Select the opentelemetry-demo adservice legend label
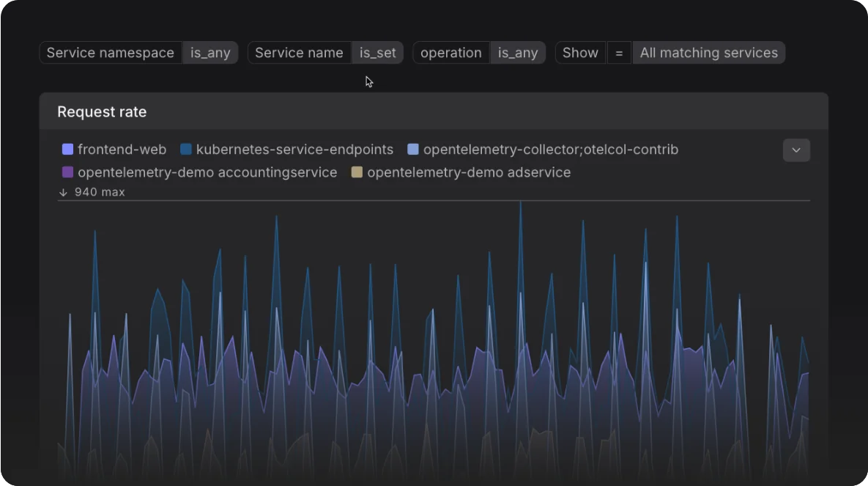This screenshot has height=486, width=868. click(469, 172)
